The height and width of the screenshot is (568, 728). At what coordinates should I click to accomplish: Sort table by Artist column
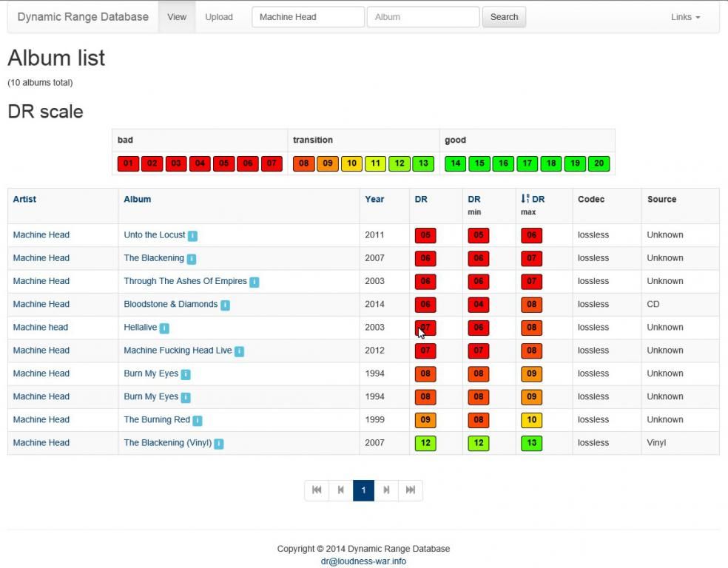[x=24, y=199]
